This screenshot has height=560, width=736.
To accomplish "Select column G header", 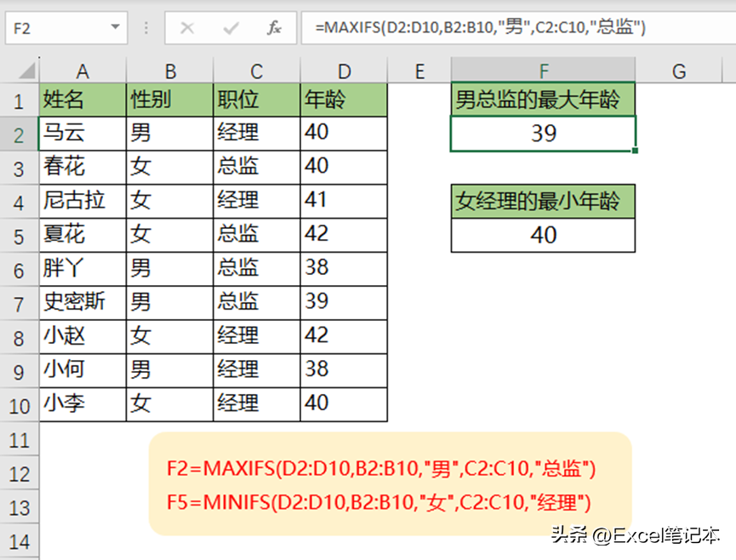I will 679,71.
